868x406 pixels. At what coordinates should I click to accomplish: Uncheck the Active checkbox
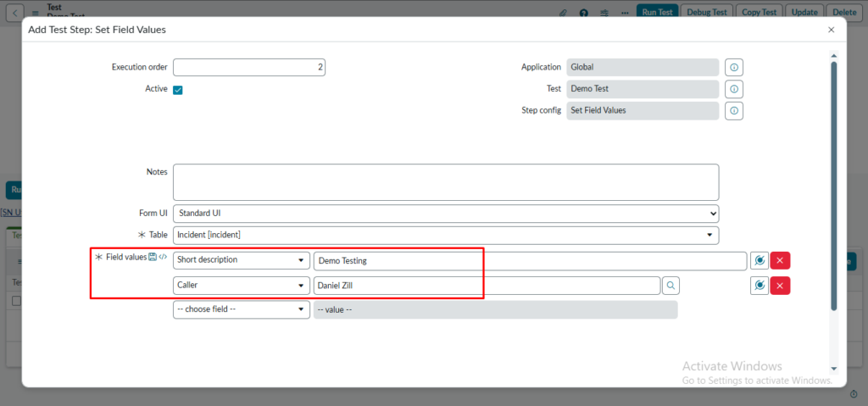(178, 90)
